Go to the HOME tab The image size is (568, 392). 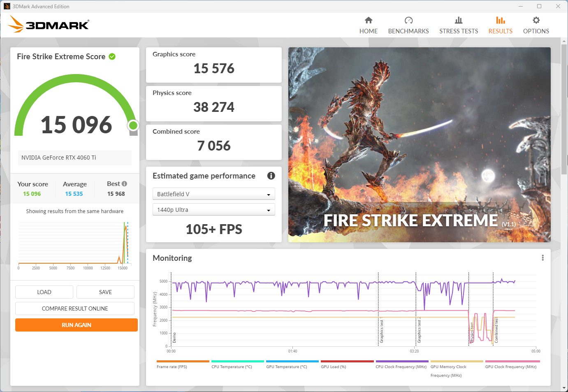(368, 26)
